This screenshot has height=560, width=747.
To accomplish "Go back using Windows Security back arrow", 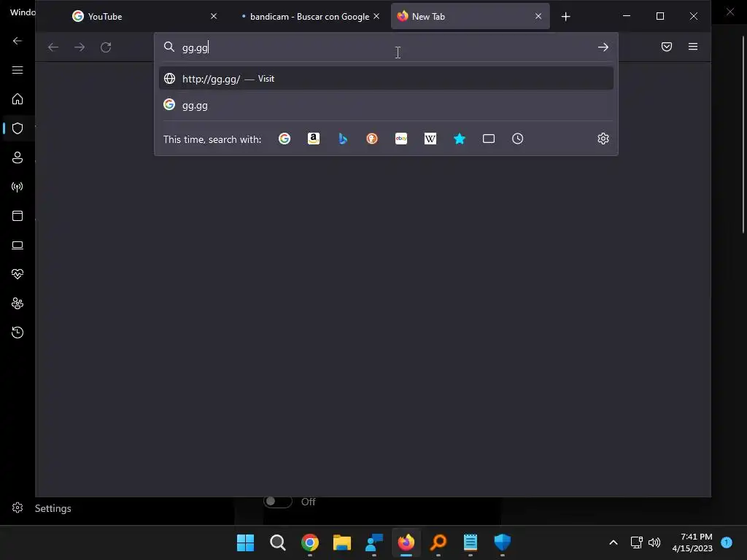I will (x=18, y=41).
